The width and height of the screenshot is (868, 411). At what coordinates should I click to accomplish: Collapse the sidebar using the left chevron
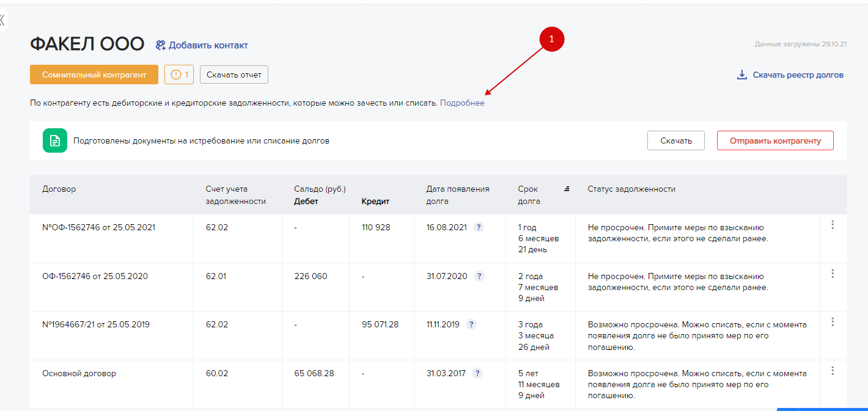point(2,20)
